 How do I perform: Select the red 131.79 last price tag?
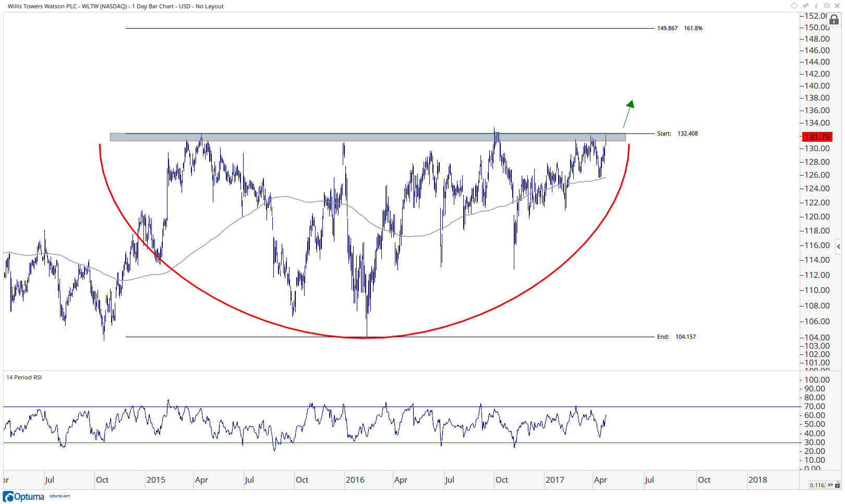coord(817,137)
